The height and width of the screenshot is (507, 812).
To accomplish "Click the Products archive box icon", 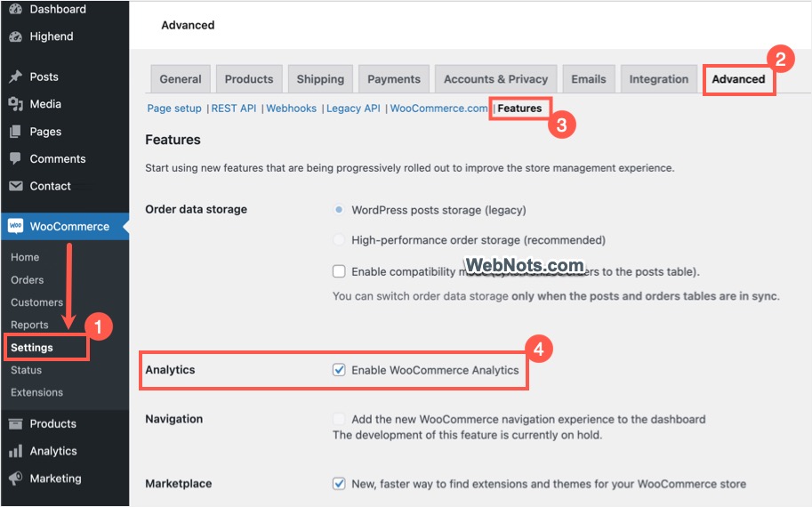I will click(15, 423).
